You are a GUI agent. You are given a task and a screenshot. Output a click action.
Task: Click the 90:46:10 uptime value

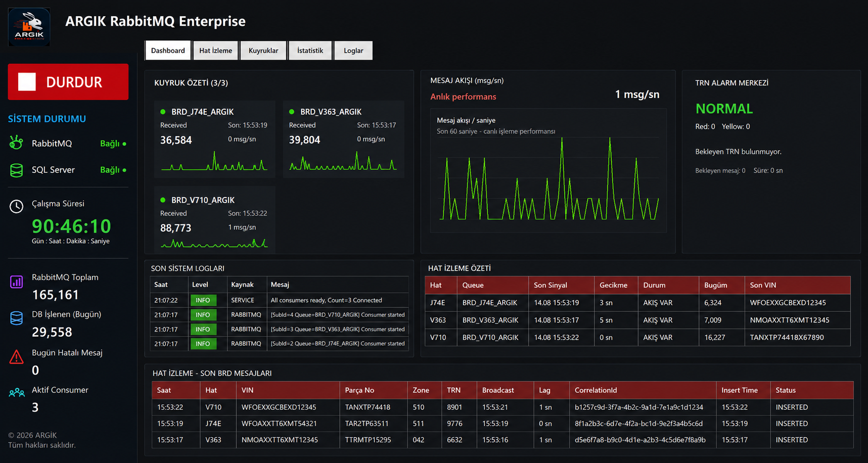pos(71,226)
